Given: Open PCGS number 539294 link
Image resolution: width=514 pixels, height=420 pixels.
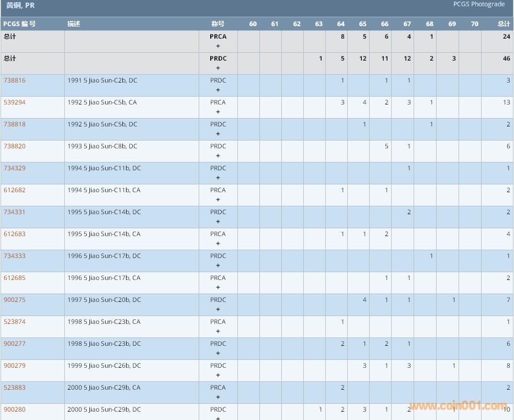Looking at the screenshot, I should (15, 102).
